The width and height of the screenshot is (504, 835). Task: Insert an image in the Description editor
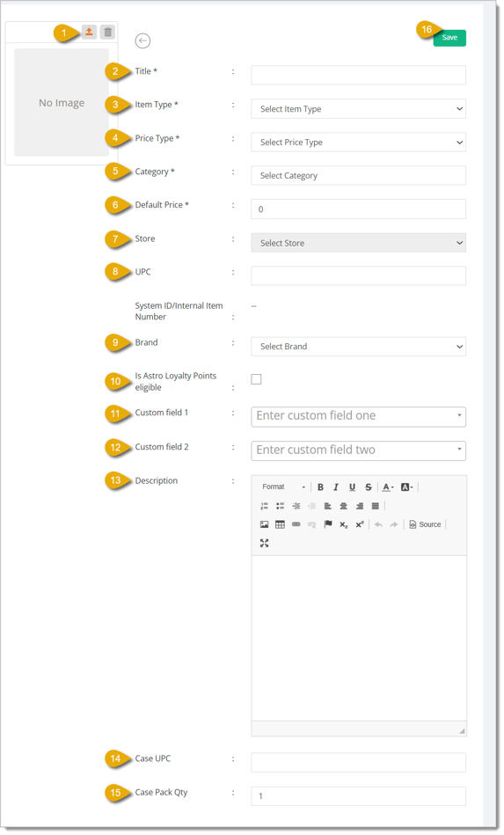265,524
